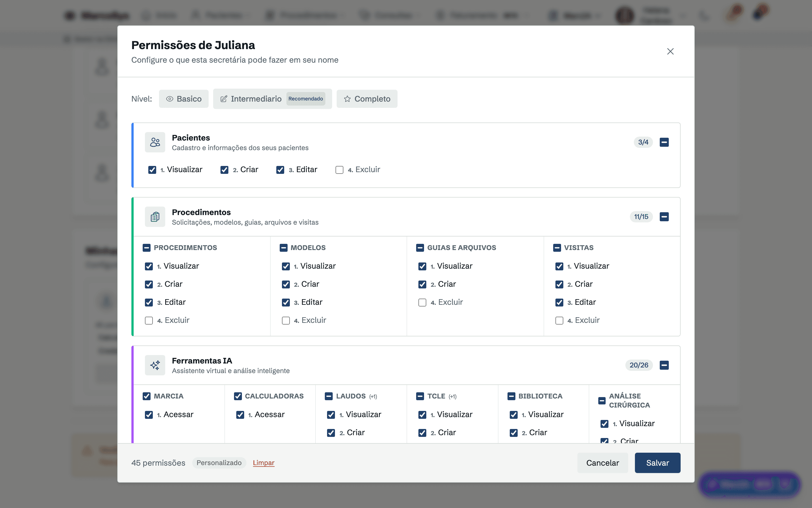Enable Excluir under VISITAS
The height and width of the screenshot is (508, 812).
(559, 321)
